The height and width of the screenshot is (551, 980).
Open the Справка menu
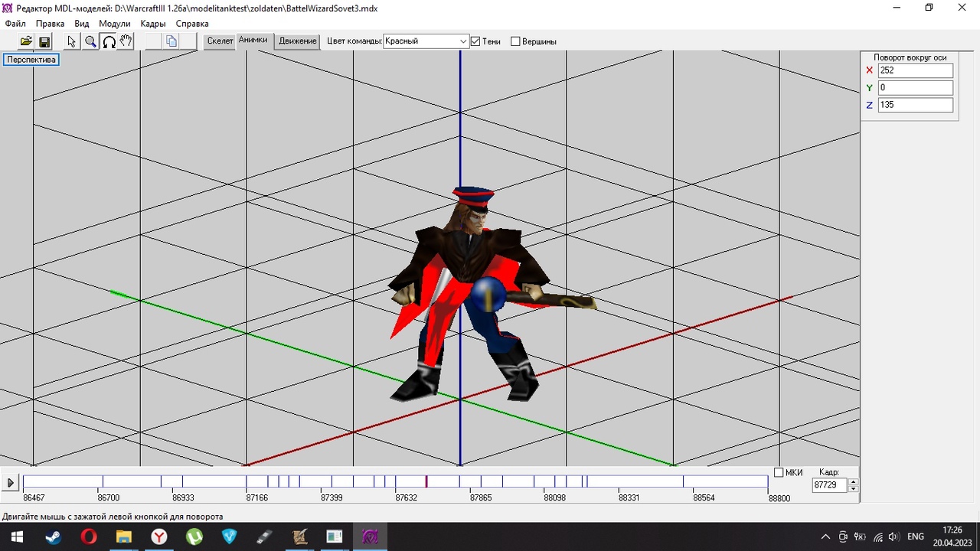point(191,24)
